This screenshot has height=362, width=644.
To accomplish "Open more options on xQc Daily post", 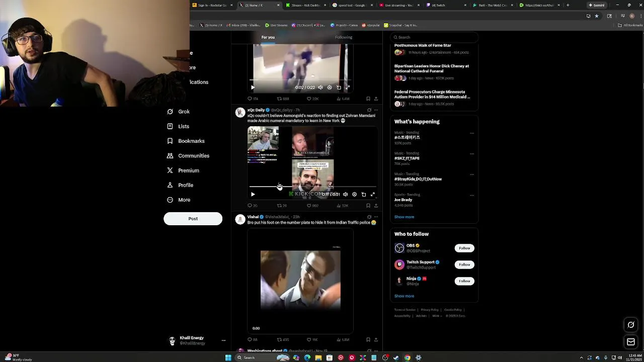I will coord(376,110).
